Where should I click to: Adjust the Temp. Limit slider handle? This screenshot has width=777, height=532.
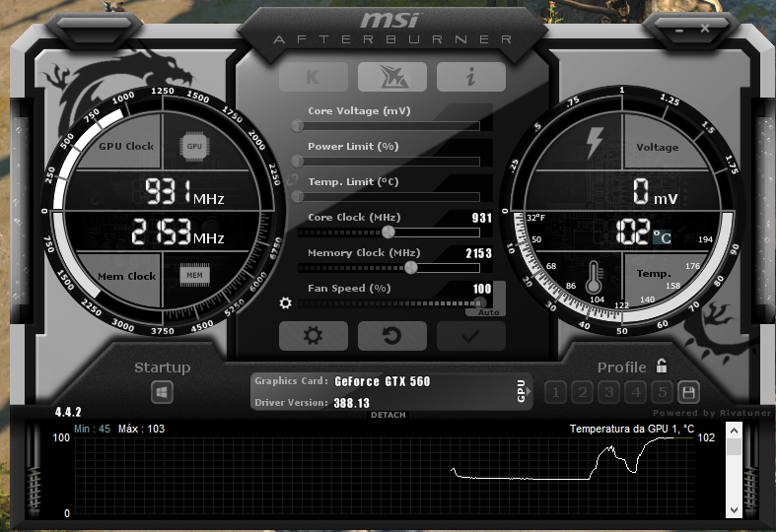[x=298, y=196]
